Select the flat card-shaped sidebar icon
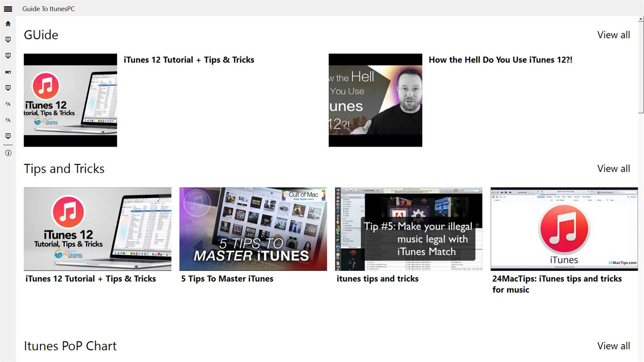Viewport: 644px width, 362px height. 8,72
